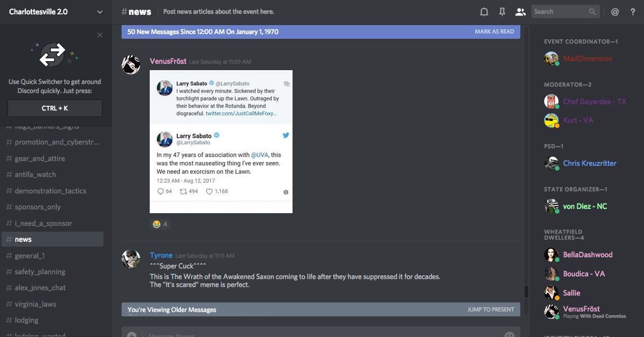The height and width of the screenshot is (337, 644).
Task: Open the tweet image attachment
Action: [221, 141]
